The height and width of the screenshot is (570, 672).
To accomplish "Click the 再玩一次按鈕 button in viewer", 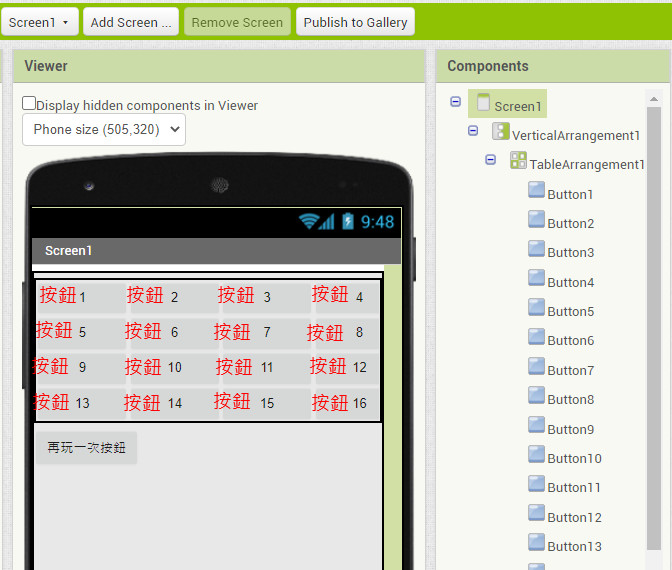I will pyautogui.click(x=86, y=448).
